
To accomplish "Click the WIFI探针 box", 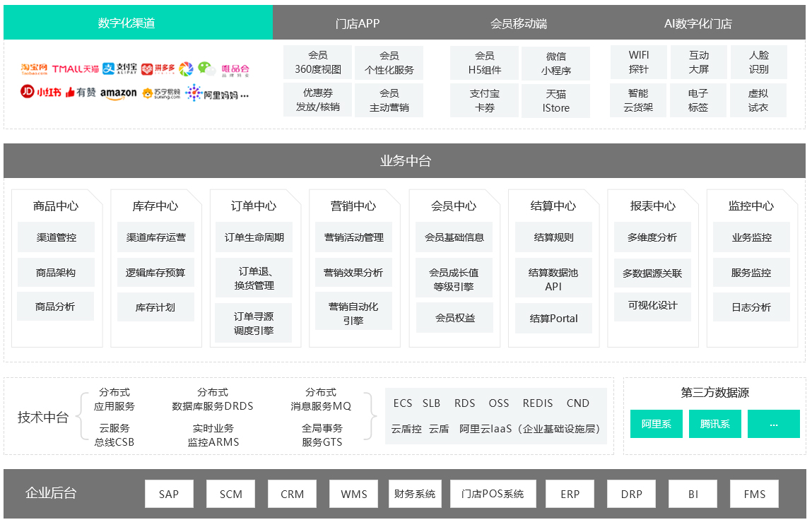I will point(639,62).
